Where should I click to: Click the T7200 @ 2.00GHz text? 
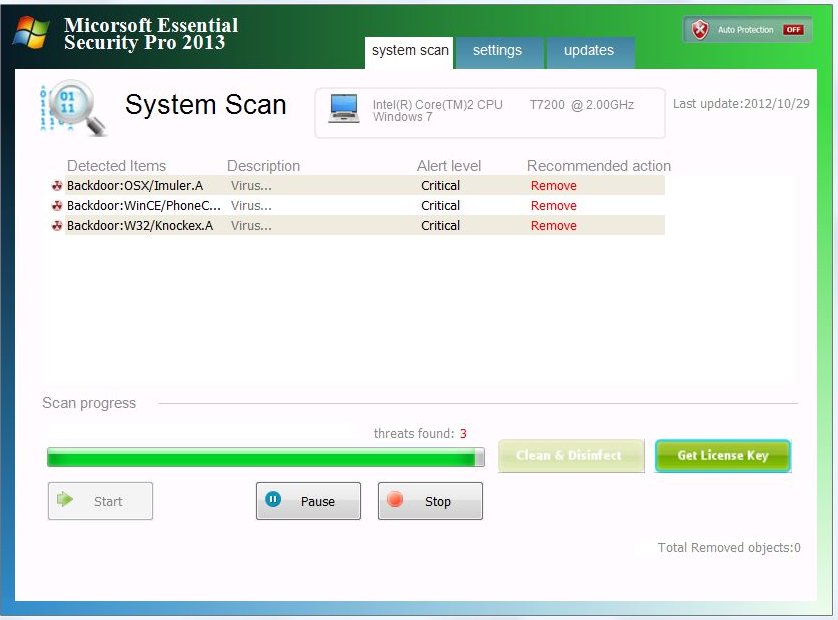click(581, 104)
